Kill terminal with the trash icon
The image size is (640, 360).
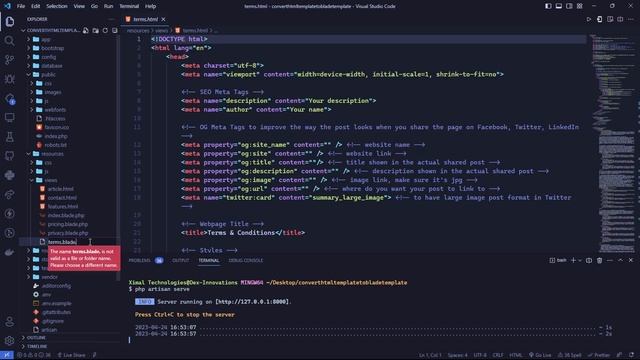click(599, 260)
